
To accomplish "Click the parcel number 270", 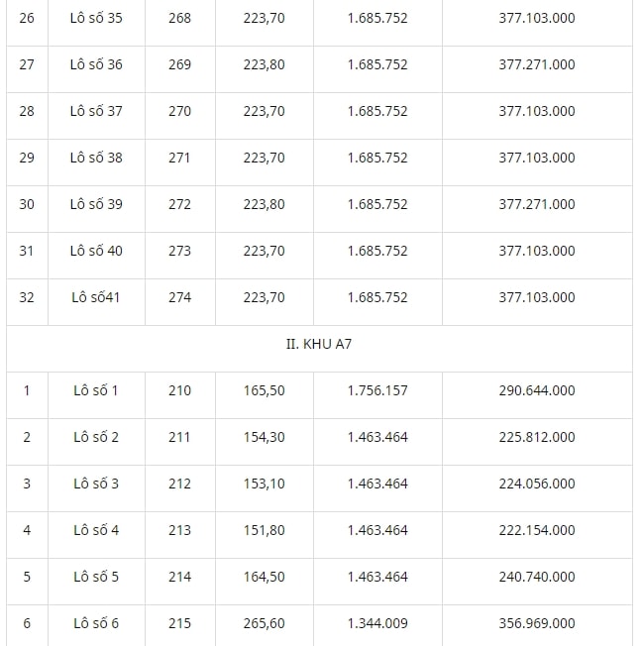I will 179,111.
